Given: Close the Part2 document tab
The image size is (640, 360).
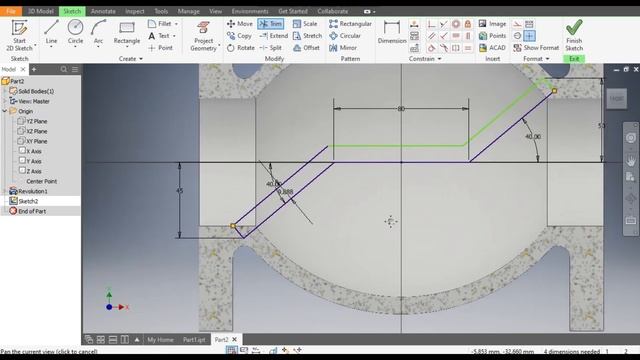Looking at the screenshot, I should 235,340.
